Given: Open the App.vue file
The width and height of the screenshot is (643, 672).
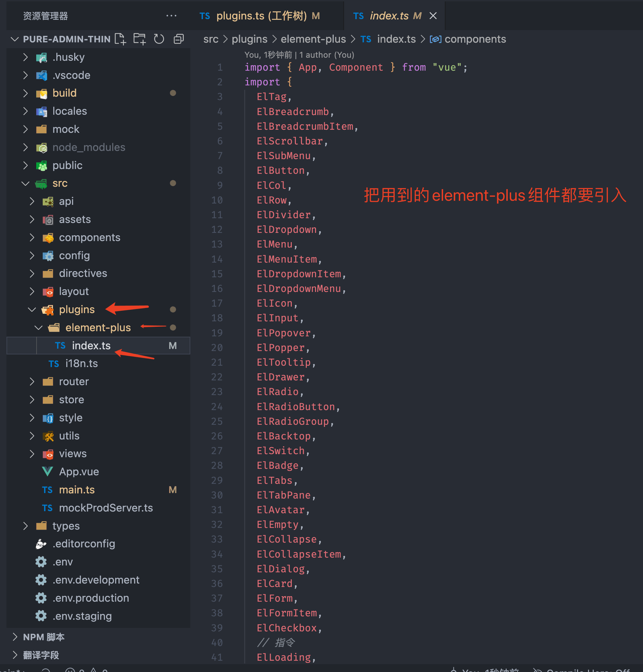Looking at the screenshot, I should [79, 472].
